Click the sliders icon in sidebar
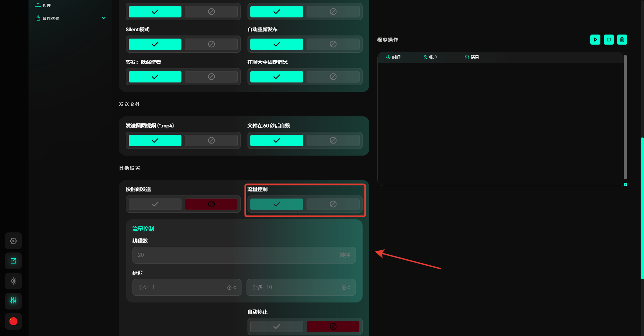 coord(13,300)
